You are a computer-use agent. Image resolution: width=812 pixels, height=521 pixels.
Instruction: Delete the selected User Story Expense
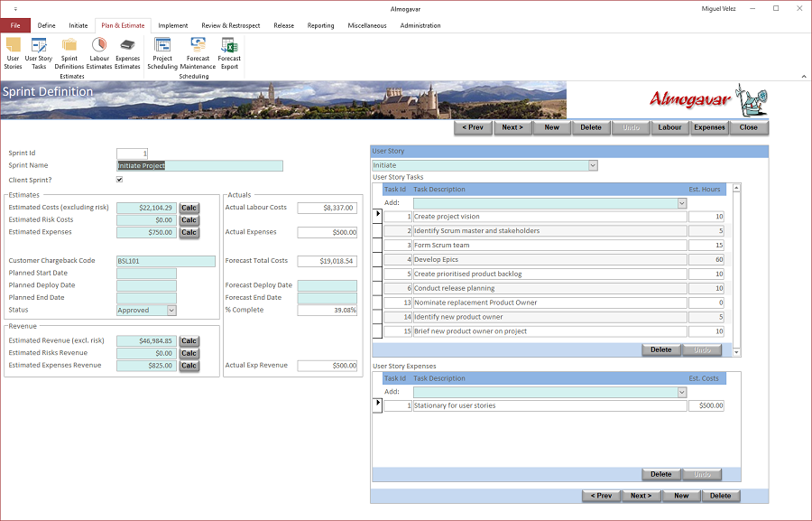(660, 474)
